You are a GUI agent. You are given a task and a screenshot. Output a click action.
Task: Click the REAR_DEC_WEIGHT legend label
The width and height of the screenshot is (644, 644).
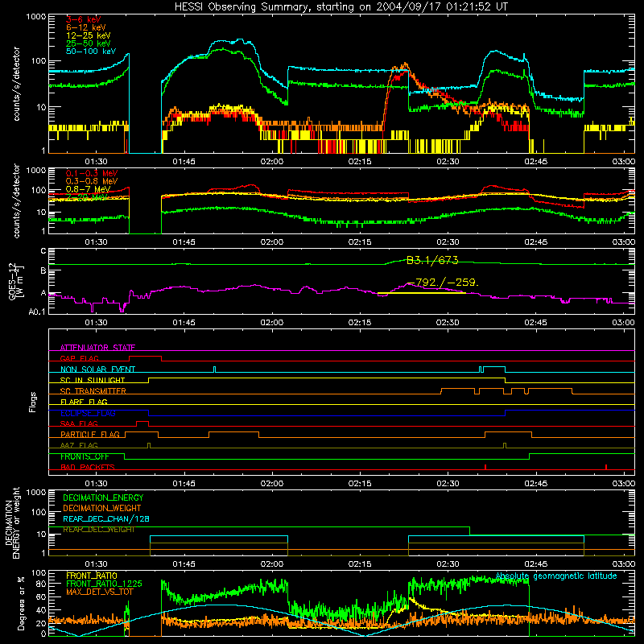(x=98, y=530)
